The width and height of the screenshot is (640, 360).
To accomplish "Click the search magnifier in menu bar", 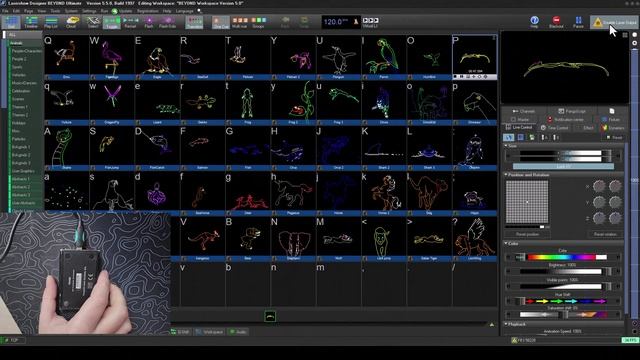I will click(199, 11).
